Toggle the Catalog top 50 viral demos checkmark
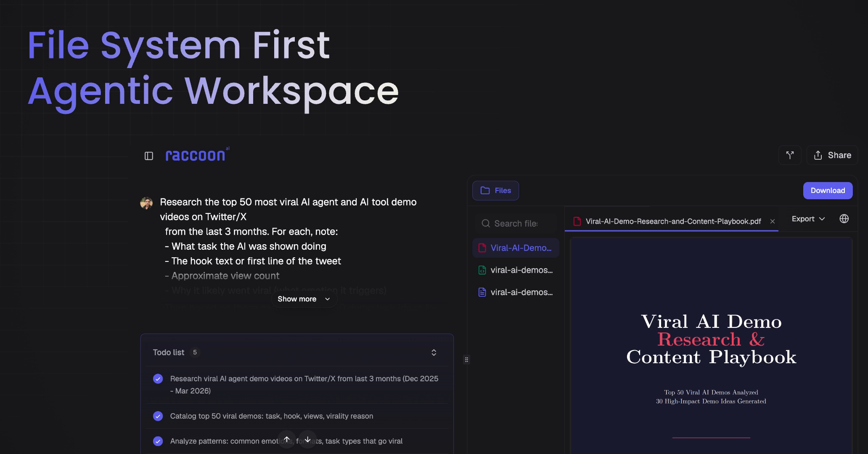 [x=158, y=416]
